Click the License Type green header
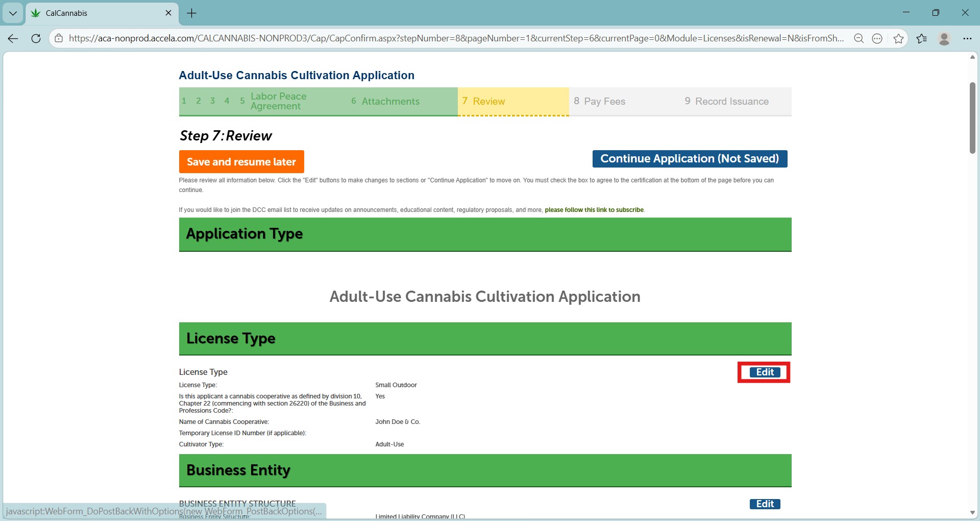This screenshot has width=980, height=521. coord(485,339)
